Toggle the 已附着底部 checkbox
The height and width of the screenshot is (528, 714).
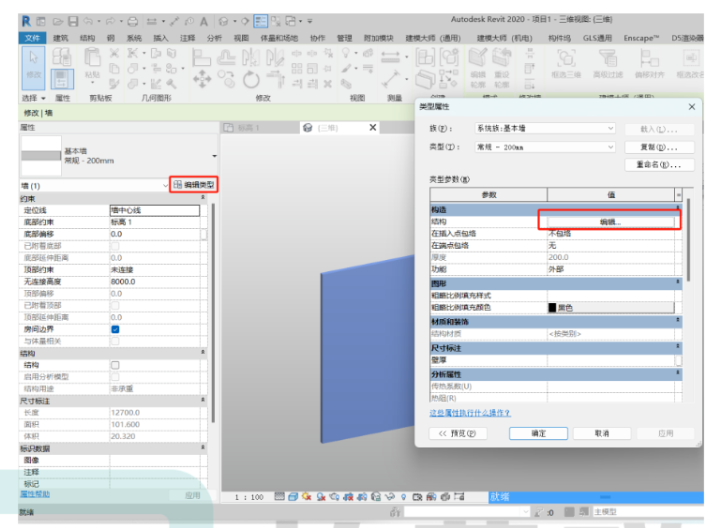point(115,246)
